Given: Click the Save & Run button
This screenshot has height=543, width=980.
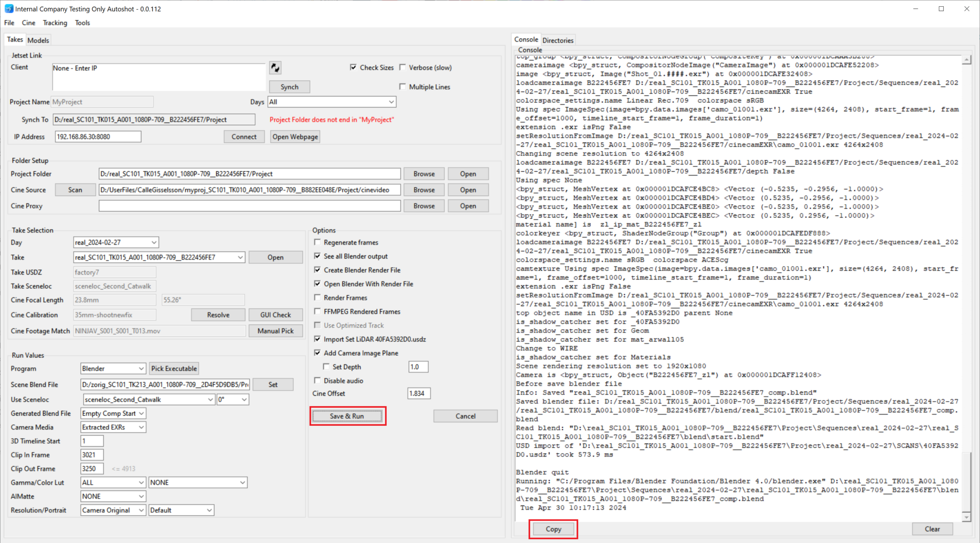Looking at the screenshot, I should (x=347, y=416).
